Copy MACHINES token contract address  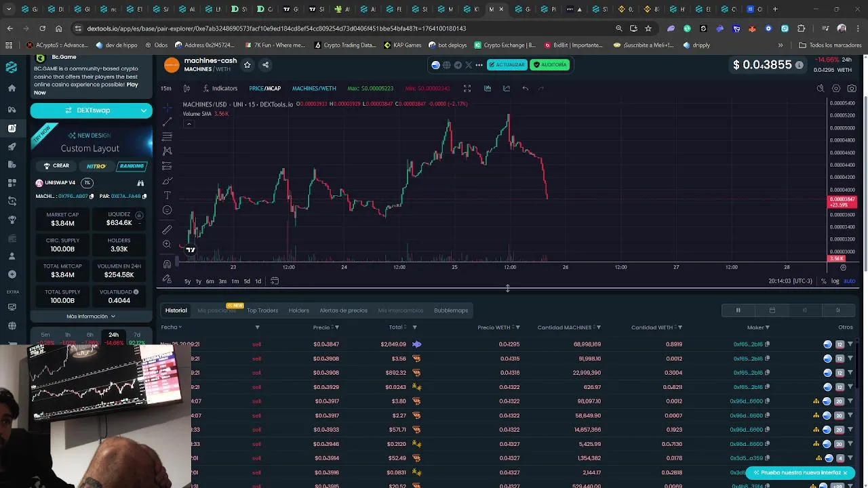coord(92,197)
